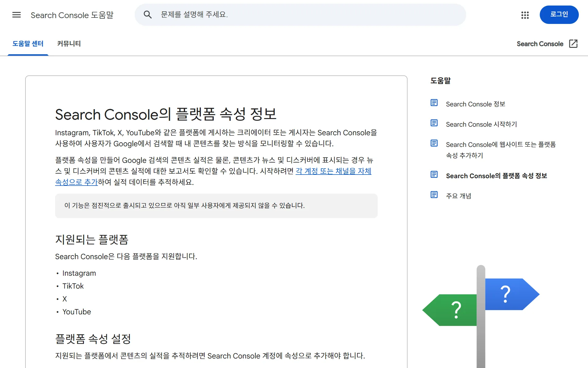This screenshot has height=368, width=588.
Task: Open the hamburger main menu
Action: tap(17, 15)
